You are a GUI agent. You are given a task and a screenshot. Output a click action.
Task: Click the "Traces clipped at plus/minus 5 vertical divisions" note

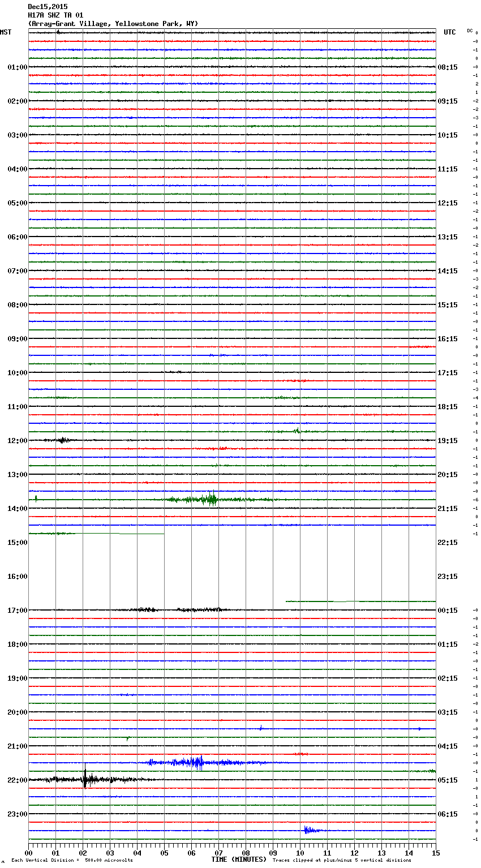coord(342,861)
